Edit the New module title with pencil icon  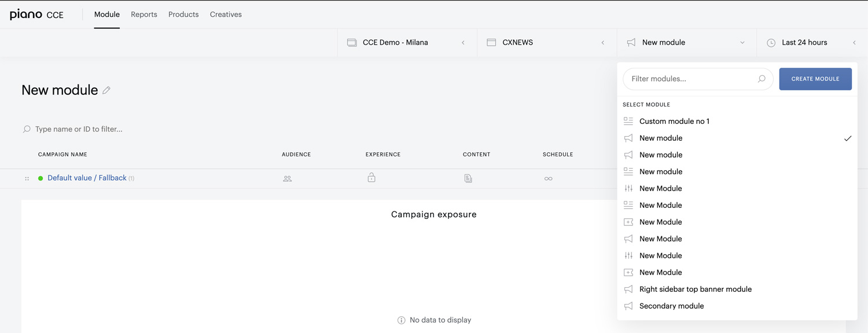(106, 90)
